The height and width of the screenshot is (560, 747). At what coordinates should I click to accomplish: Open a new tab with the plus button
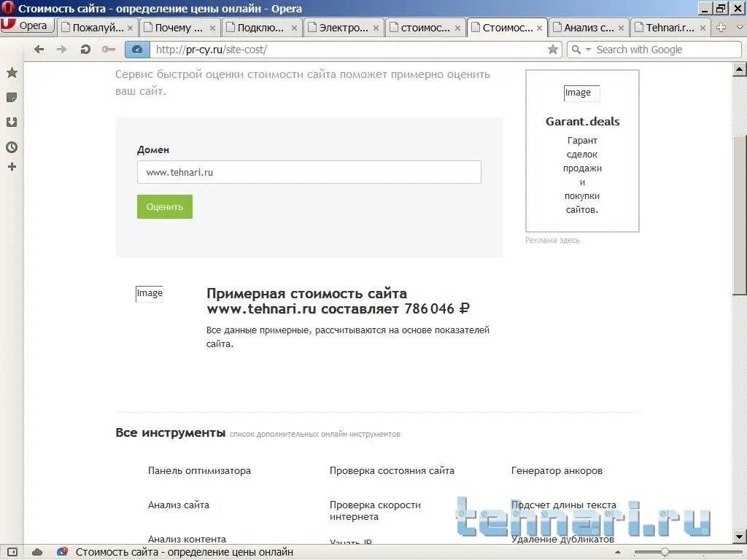tap(721, 28)
